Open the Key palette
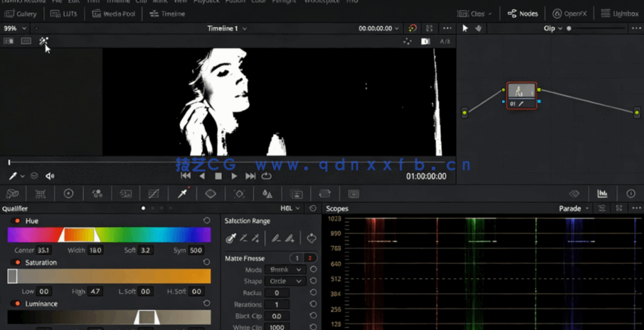The image size is (644, 330). pyautogui.click(x=296, y=194)
